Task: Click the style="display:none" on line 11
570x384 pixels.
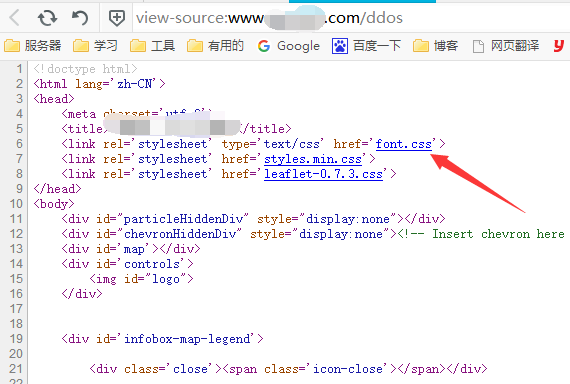Action: click(327, 219)
